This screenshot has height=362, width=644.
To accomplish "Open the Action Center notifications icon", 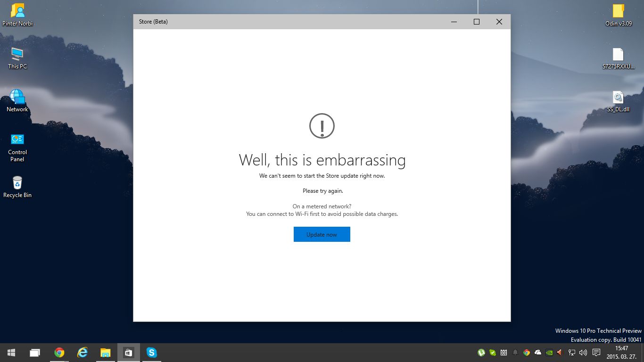I will pyautogui.click(x=596, y=352).
